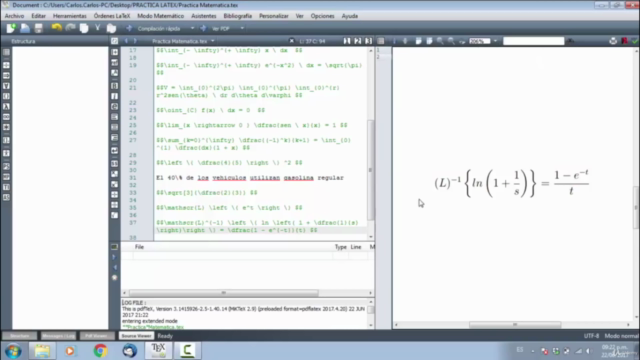640x360 pixels.
Task: Zoom out of the PDF with the magnifier minus
Action: point(451,41)
